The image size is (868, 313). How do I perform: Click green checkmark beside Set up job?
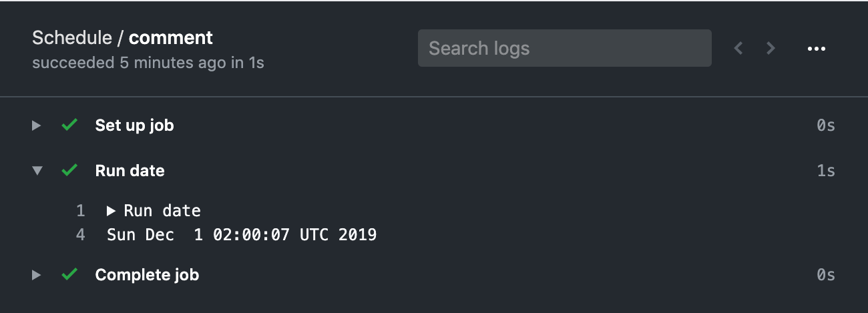coord(69,125)
